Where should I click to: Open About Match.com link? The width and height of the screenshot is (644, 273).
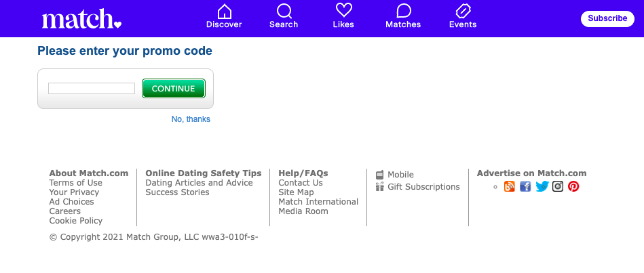pos(89,173)
